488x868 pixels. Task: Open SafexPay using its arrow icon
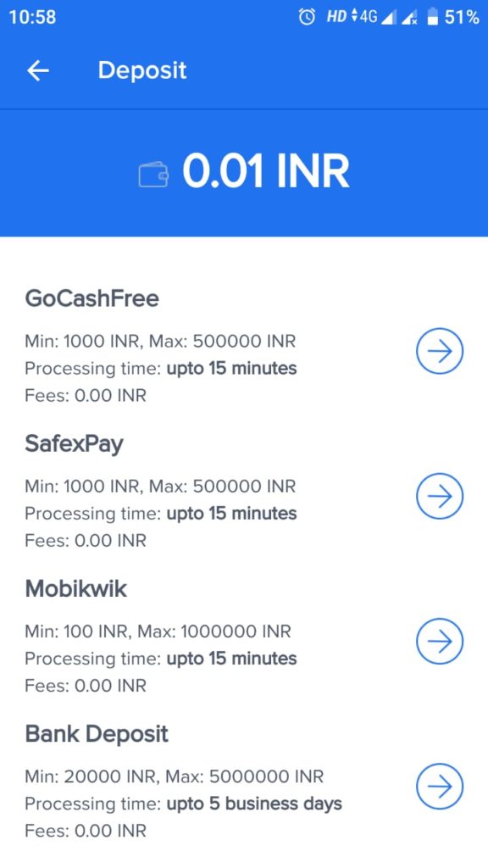click(x=439, y=496)
